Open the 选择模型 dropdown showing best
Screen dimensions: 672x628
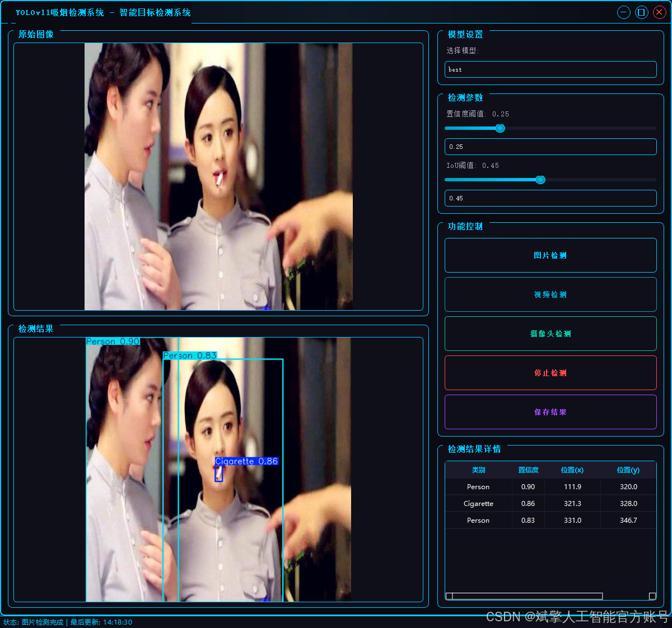[x=550, y=69]
